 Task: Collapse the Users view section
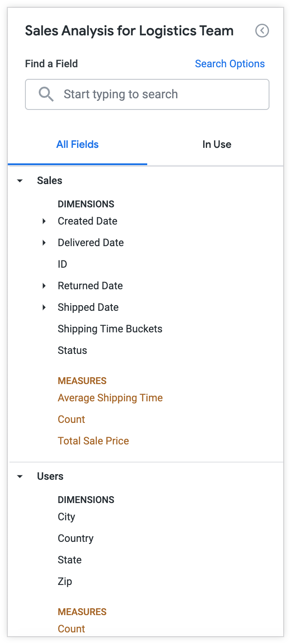point(19,476)
